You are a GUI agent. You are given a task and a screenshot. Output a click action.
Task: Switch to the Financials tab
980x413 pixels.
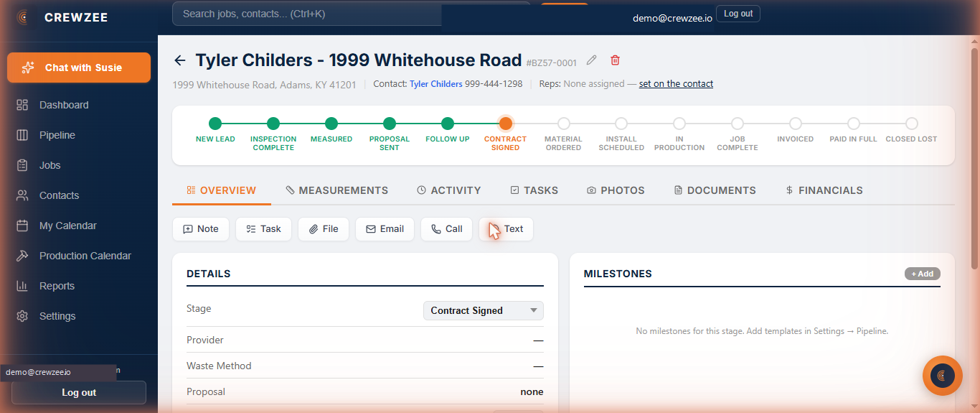point(824,190)
